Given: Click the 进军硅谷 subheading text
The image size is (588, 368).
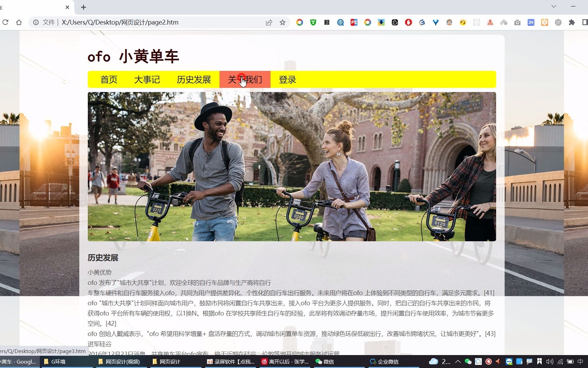Looking at the screenshot, I should click(99, 344).
